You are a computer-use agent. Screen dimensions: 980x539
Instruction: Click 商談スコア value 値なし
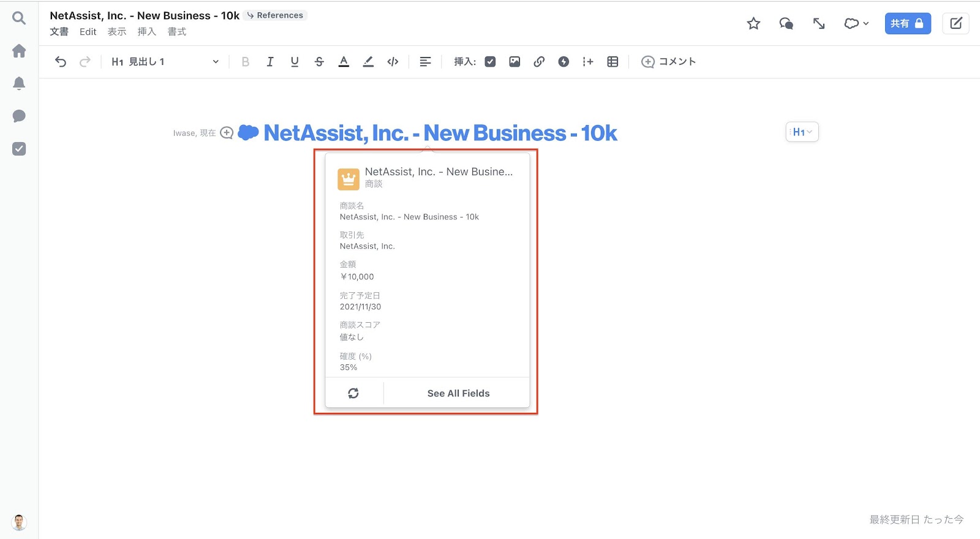click(352, 337)
